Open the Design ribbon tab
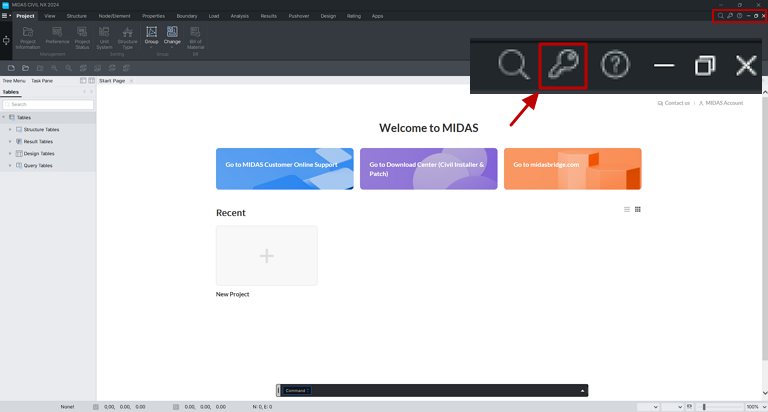The height and width of the screenshot is (412, 768). click(328, 16)
